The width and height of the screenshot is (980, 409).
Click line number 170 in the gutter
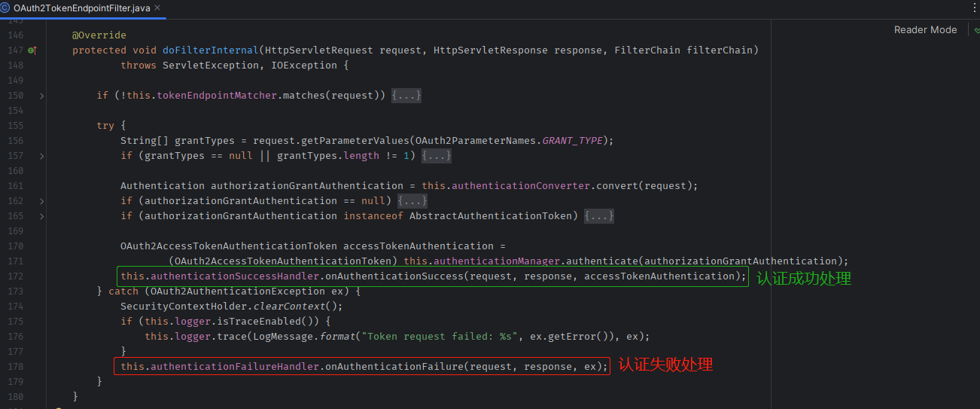[15, 246]
